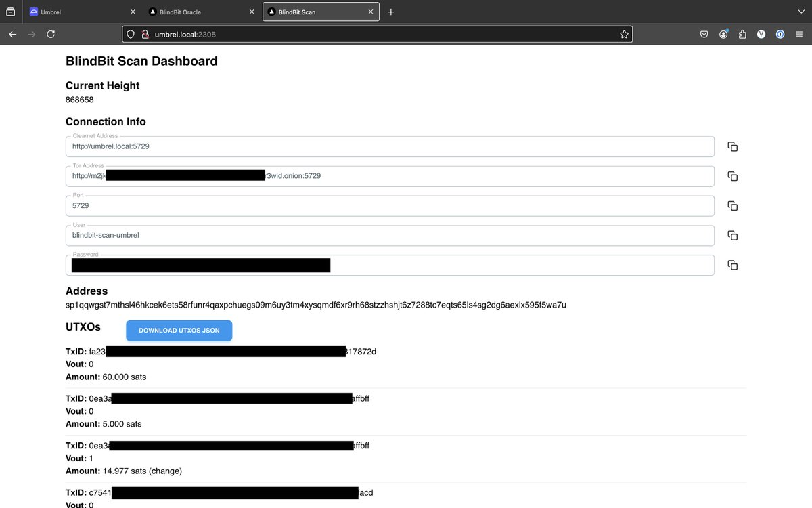The width and height of the screenshot is (812, 508).
Task: Select the Port field showing 5729
Action: [x=390, y=206]
